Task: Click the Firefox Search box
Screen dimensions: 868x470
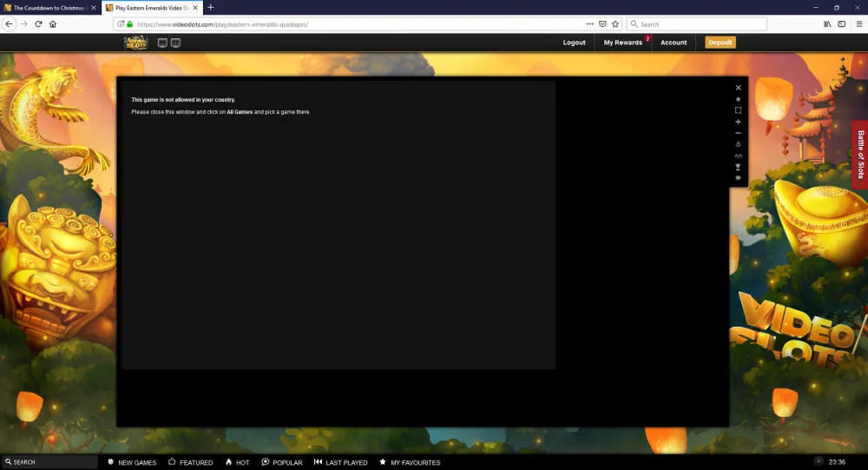Action: (698, 24)
